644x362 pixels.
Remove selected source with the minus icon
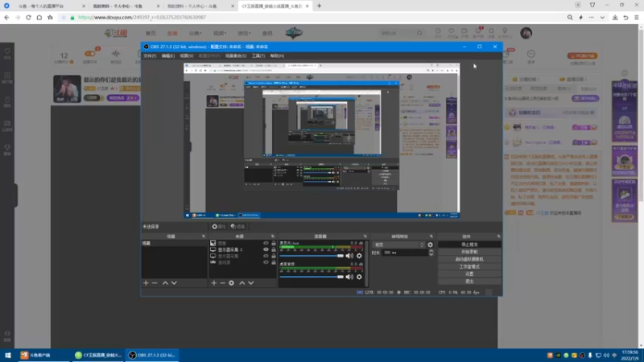tap(222, 283)
